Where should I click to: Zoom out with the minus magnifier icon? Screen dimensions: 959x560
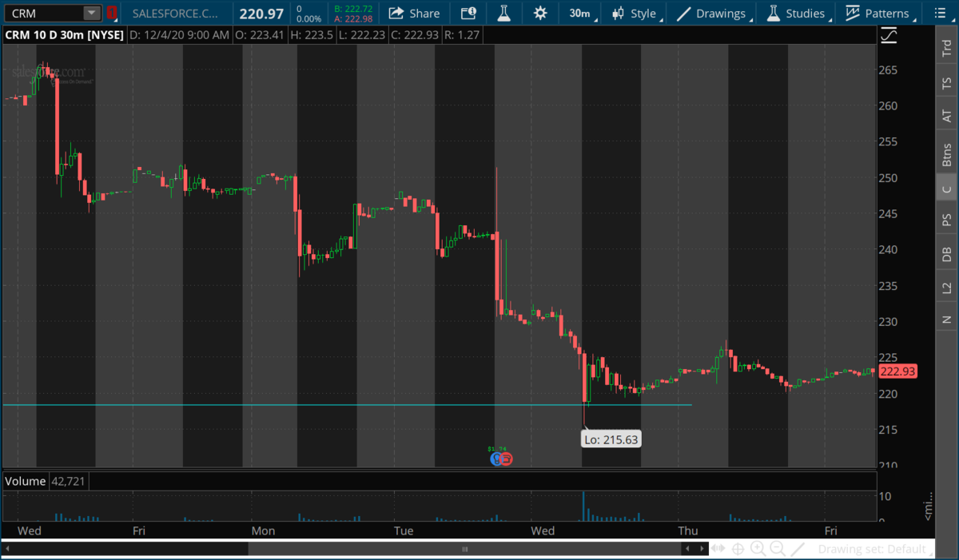[777, 549]
